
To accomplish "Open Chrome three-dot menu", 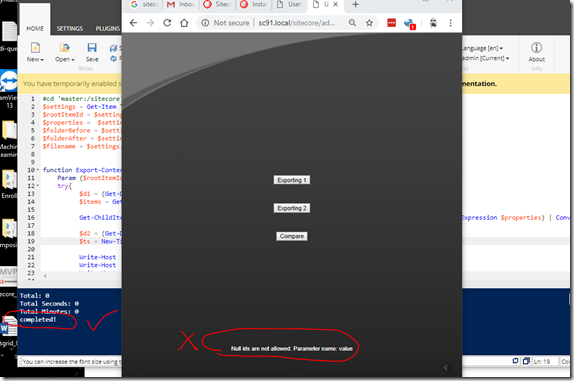I will [x=451, y=23].
